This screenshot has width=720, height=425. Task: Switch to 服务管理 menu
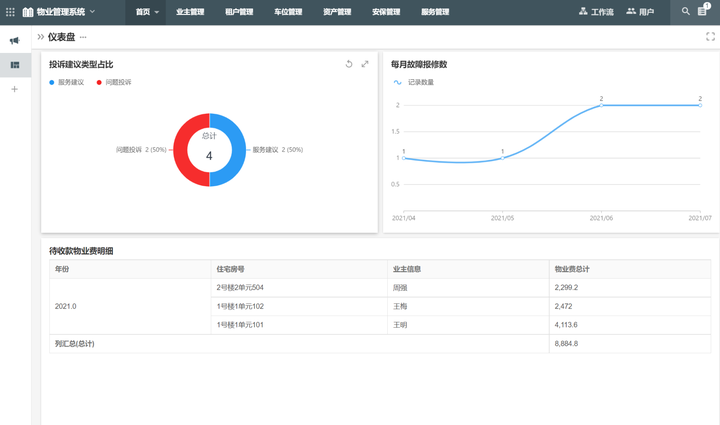(x=435, y=12)
